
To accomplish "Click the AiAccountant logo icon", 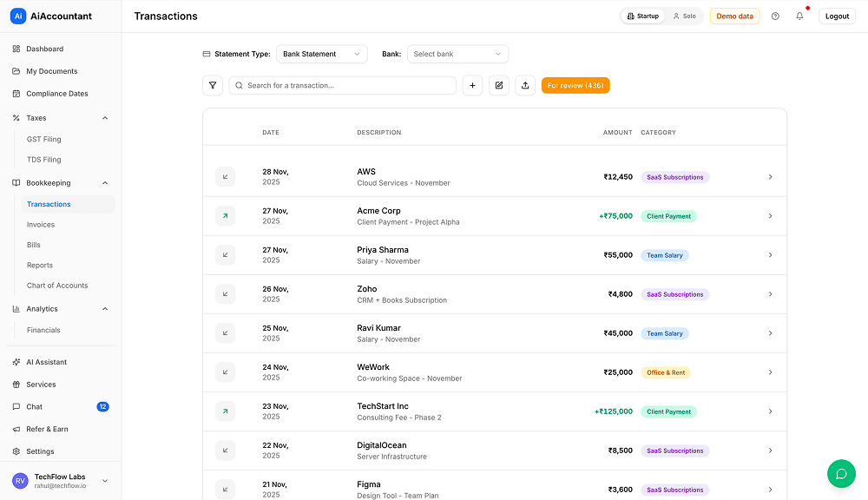I will click(18, 16).
